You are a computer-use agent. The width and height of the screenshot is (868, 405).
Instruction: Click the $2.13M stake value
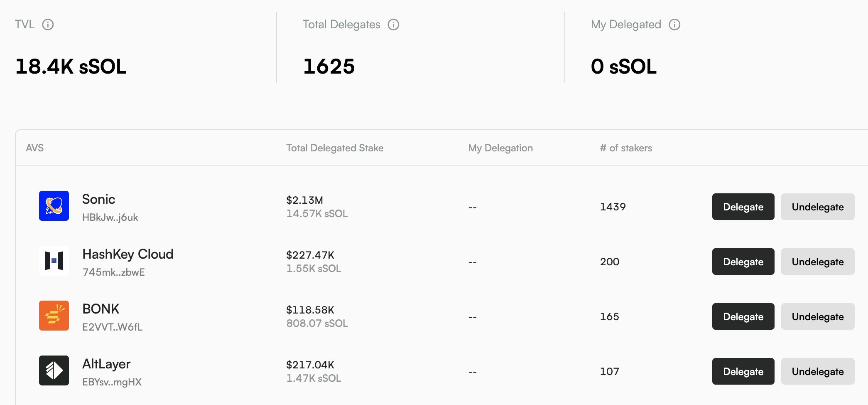click(x=304, y=200)
